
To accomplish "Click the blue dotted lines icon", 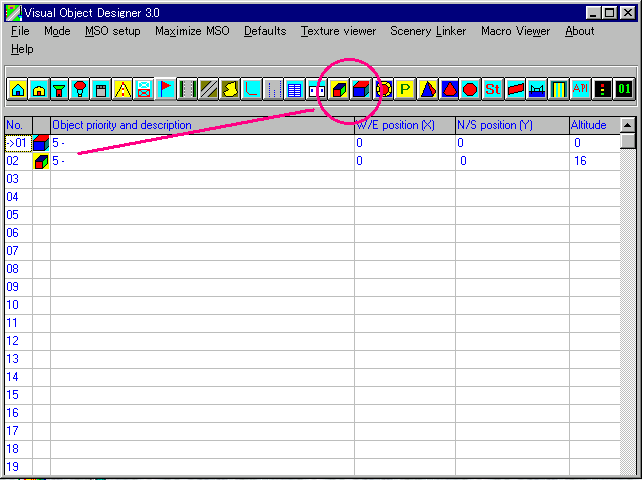I will coord(273,89).
